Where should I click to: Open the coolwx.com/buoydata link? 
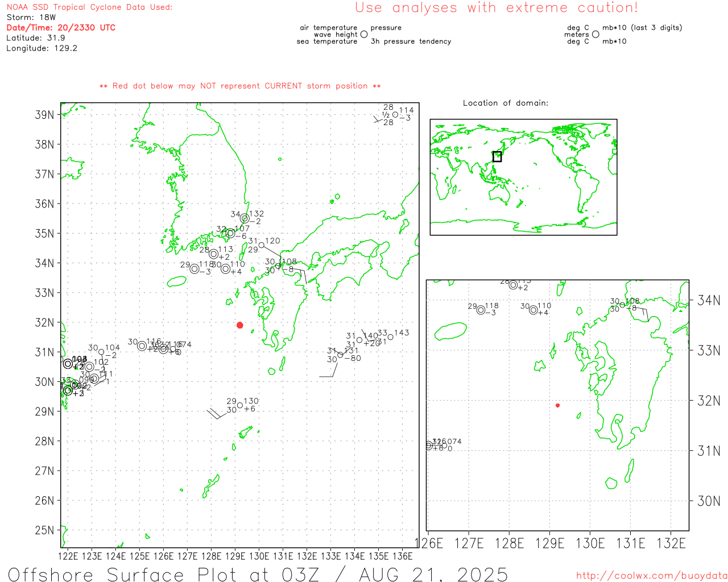coord(652,576)
